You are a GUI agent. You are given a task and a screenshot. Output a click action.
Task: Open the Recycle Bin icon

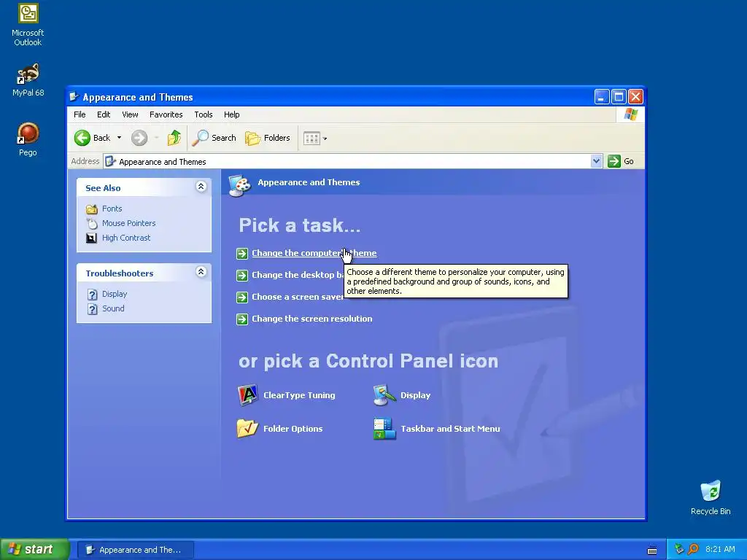tap(711, 497)
